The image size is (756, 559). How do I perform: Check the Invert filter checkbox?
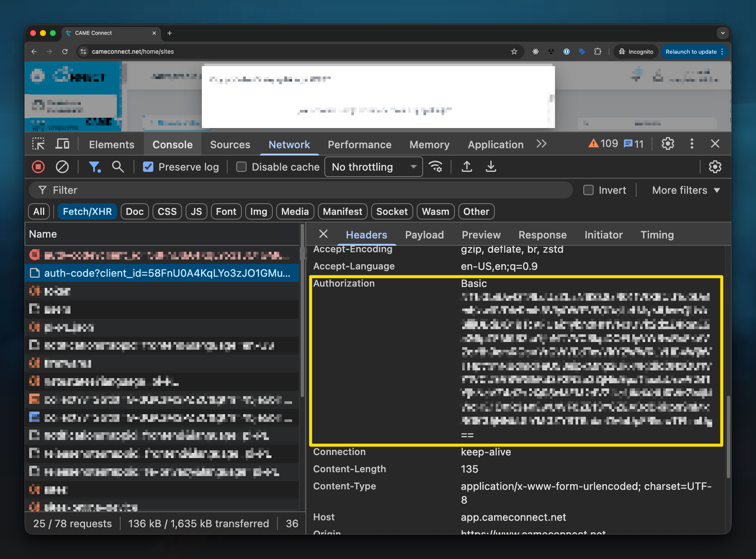[x=588, y=190]
